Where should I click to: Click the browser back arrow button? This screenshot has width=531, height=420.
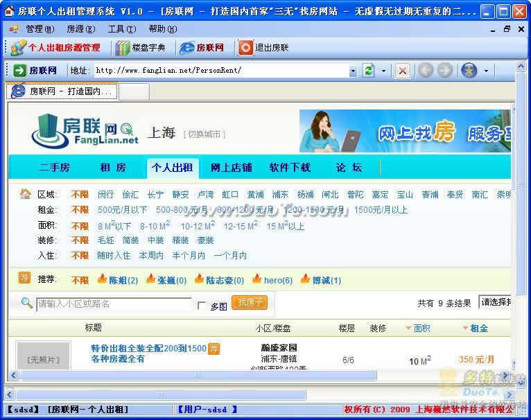[426, 71]
